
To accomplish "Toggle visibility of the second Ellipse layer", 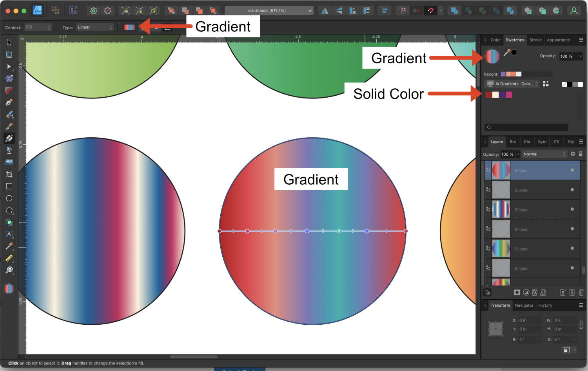I will [572, 190].
